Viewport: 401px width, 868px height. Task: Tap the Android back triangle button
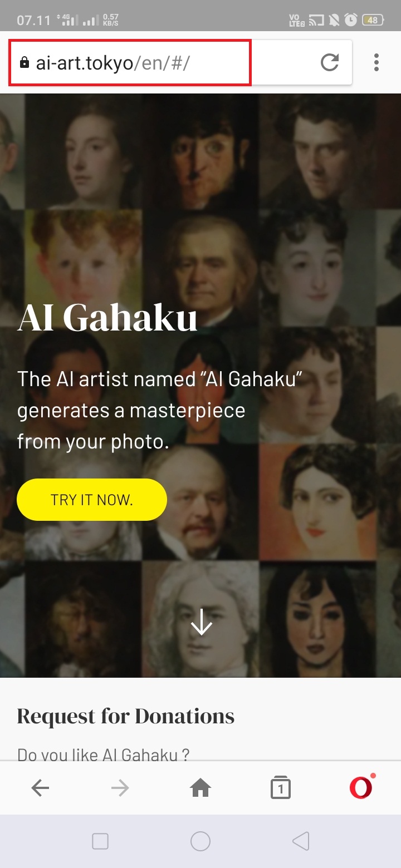pyautogui.click(x=301, y=842)
